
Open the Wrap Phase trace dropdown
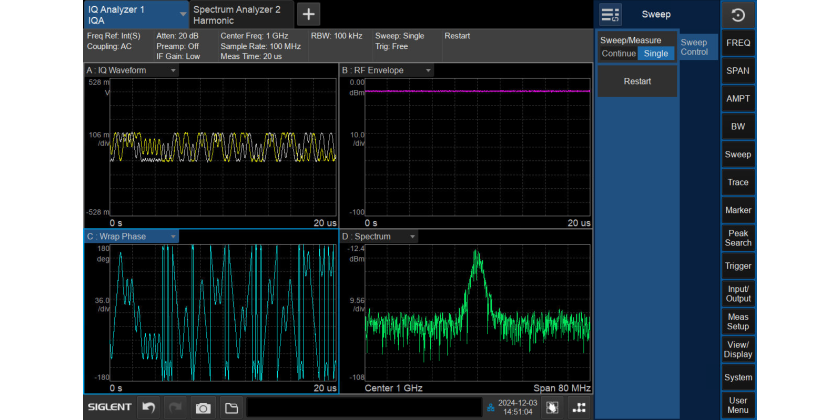[x=172, y=237]
